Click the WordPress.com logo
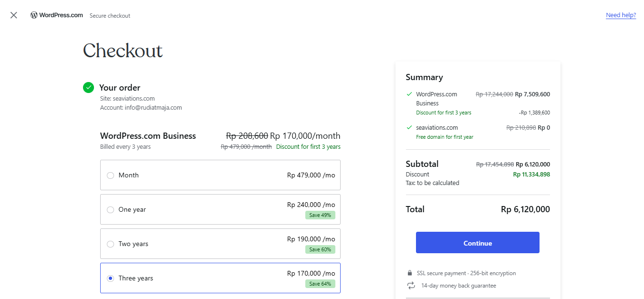644x299 pixels. (x=57, y=15)
